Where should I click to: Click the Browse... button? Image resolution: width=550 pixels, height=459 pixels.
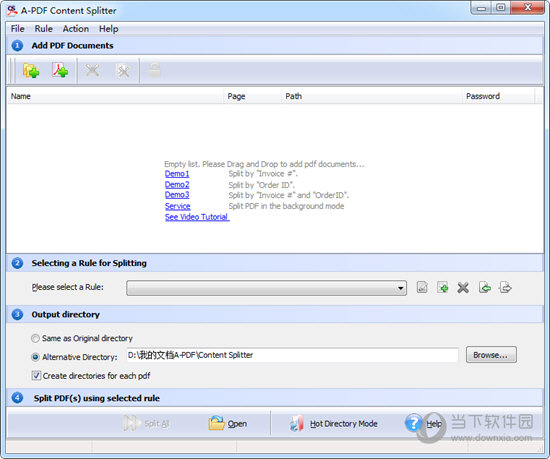tap(491, 355)
